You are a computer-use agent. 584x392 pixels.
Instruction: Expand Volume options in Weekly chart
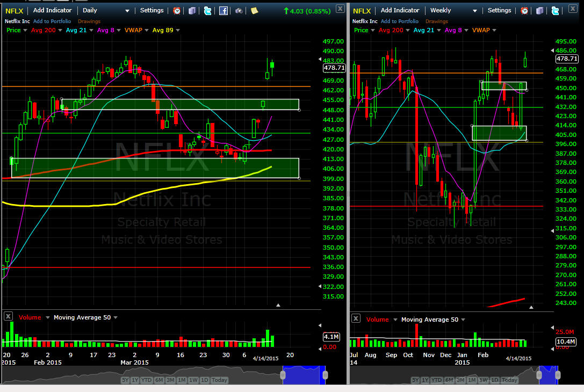[395, 320]
